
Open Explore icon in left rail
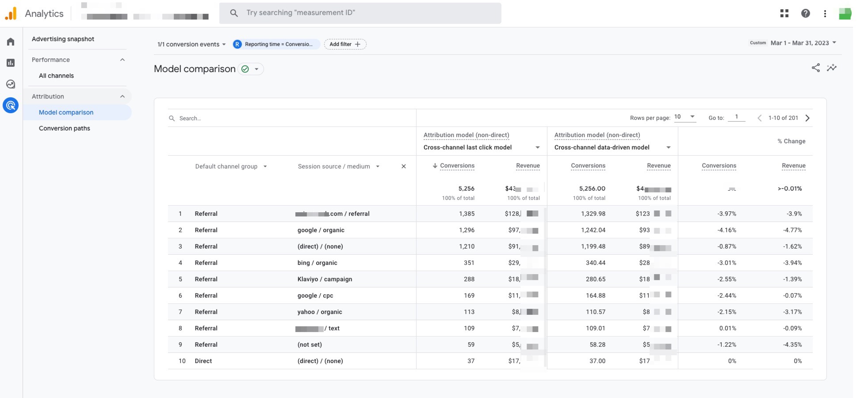(11, 84)
